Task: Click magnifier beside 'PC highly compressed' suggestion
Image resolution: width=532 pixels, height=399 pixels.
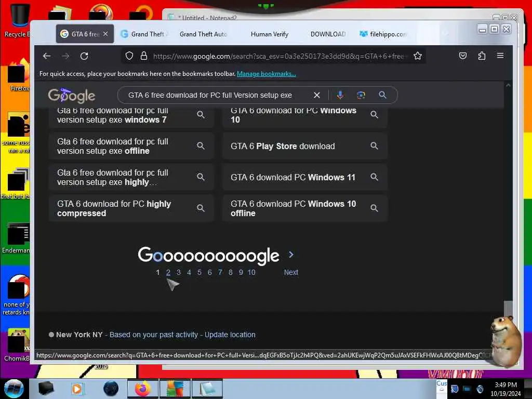Action: tap(201, 208)
